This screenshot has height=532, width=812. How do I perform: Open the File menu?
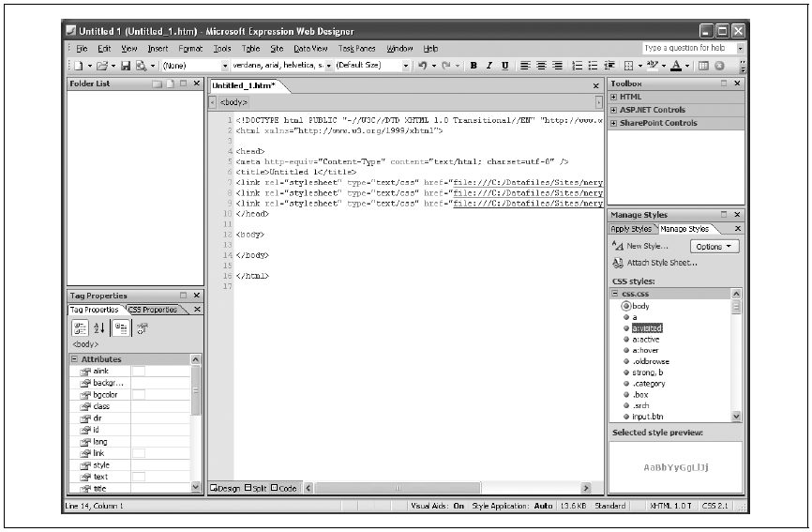tap(82, 49)
